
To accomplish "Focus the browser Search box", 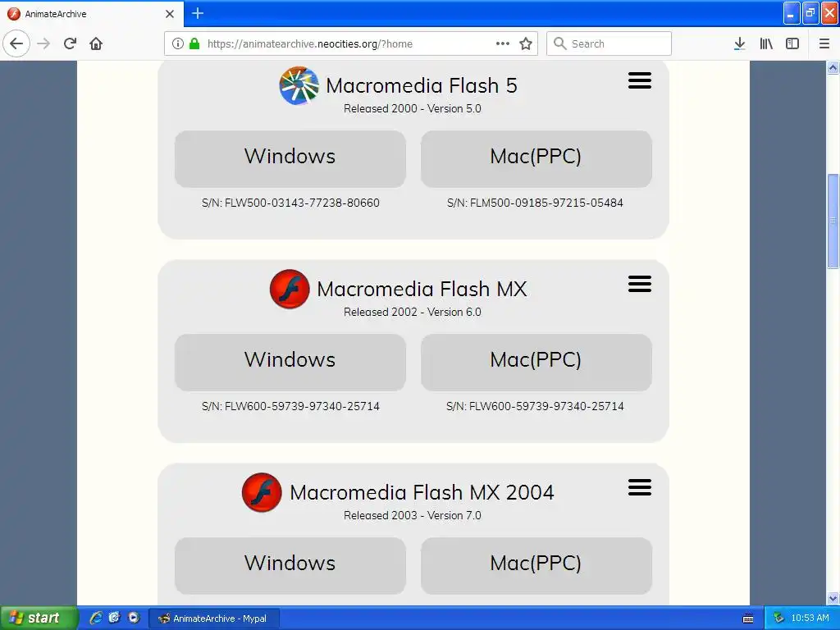I will pos(609,43).
